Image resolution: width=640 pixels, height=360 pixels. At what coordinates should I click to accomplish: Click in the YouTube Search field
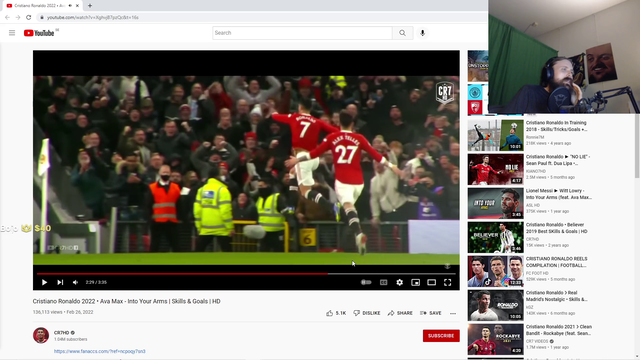(302, 33)
